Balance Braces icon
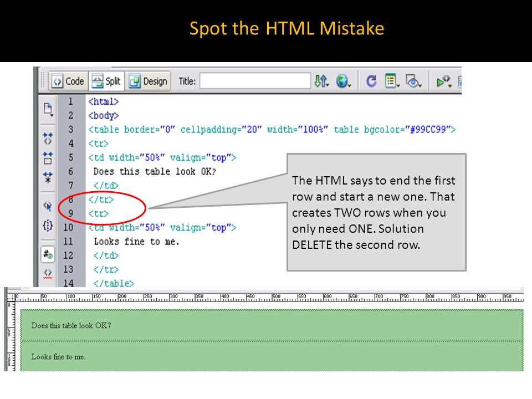 tap(48, 225)
